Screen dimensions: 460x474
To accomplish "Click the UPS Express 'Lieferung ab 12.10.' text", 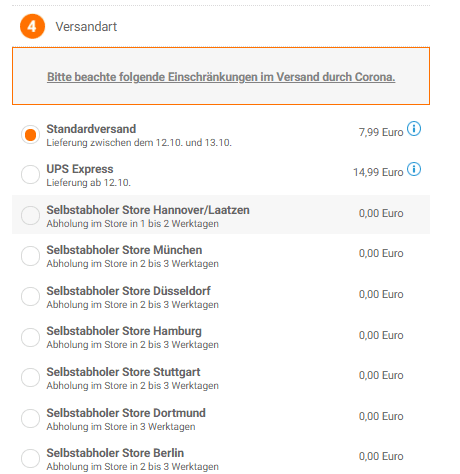I will (88, 183).
